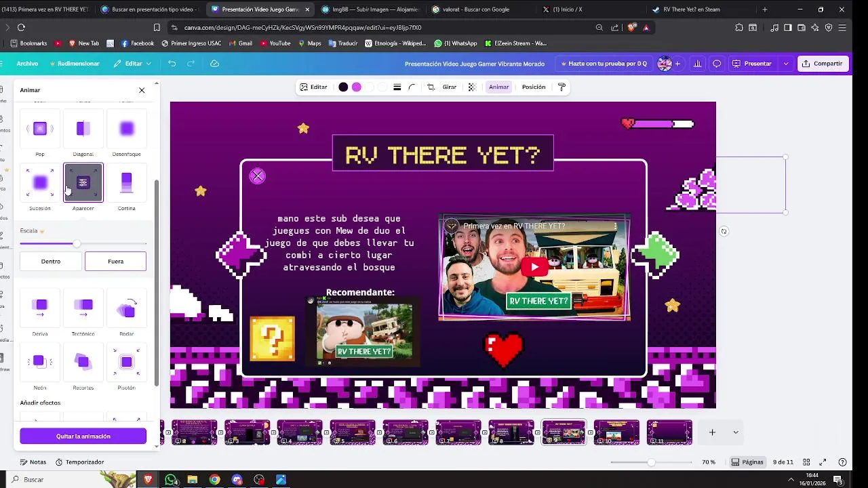Select the Recortes animation
The width and height of the screenshot is (868, 488).
coord(83,362)
